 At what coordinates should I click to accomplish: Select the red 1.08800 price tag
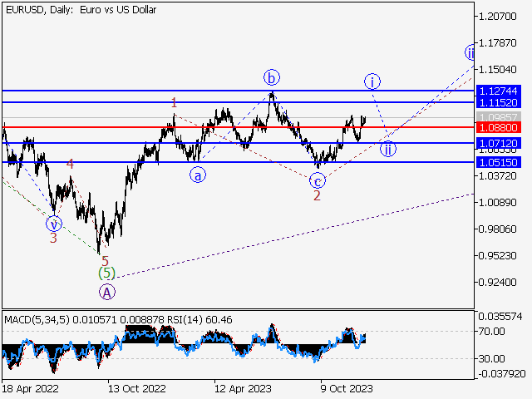click(x=499, y=127)
